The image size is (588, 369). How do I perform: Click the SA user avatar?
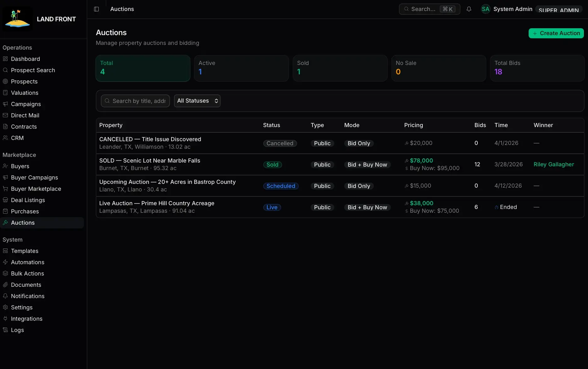click(x=486, y=9)
